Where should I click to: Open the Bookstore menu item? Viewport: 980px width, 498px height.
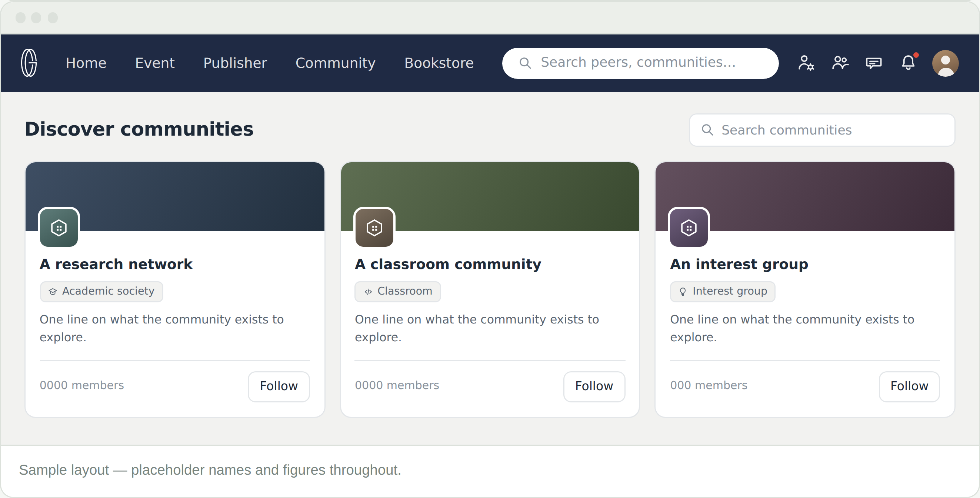[x=439, y=63]
